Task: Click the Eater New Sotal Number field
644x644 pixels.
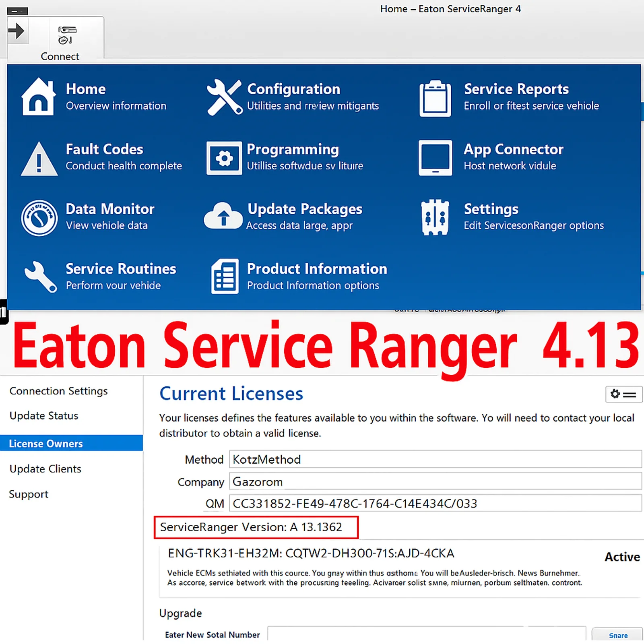Action: point(427,635)
